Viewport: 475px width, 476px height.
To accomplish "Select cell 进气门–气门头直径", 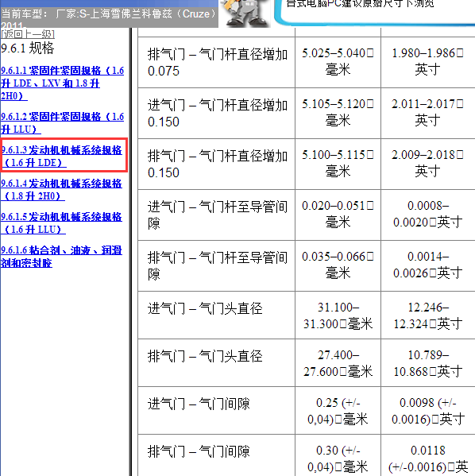I will [x=216, y=315].
